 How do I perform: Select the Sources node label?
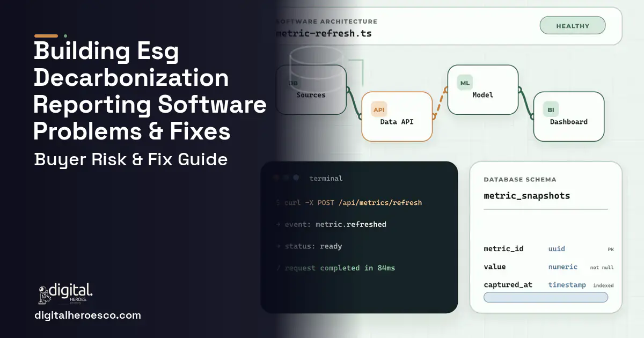(x=311, y=95)
